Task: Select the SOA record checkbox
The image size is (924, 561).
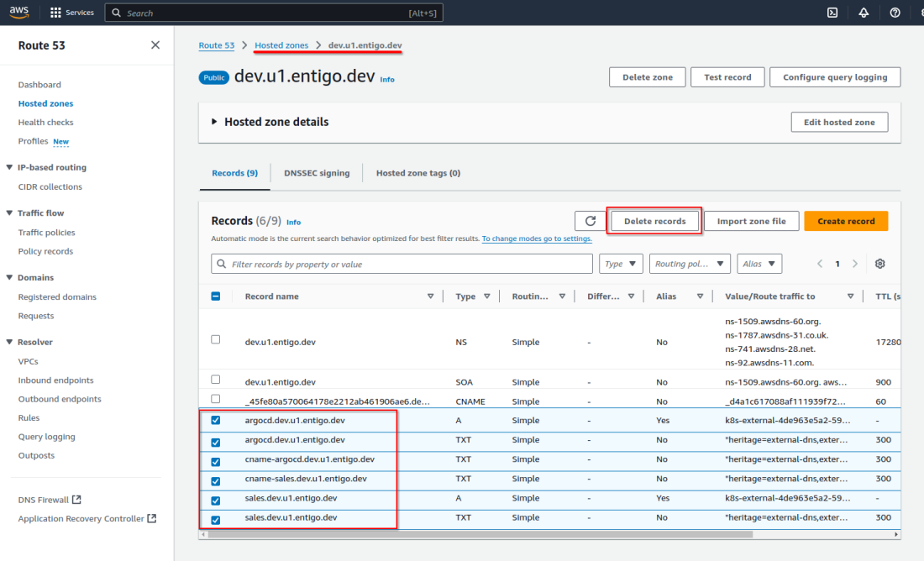Action: tap(216, 380)
